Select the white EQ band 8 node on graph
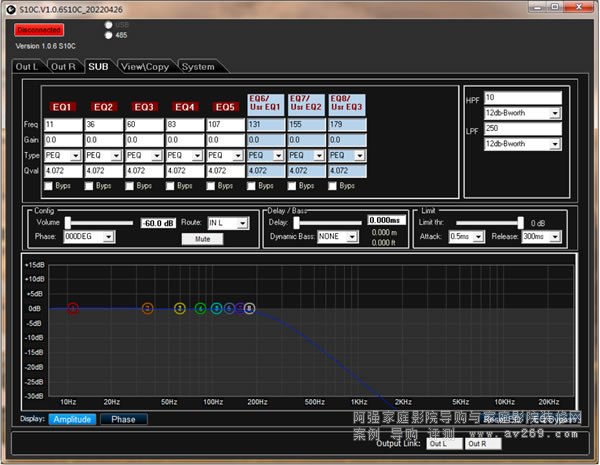This screenshot has height=465, width=600. pos(249,309)
